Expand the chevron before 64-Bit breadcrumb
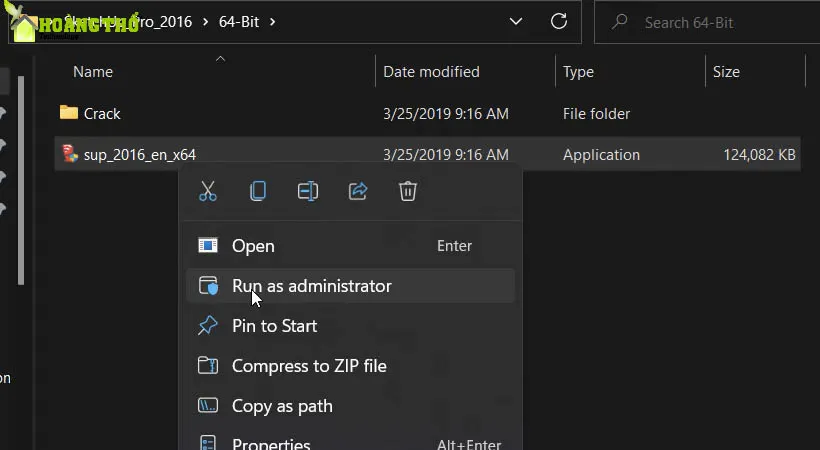 (x=206, y=22)
